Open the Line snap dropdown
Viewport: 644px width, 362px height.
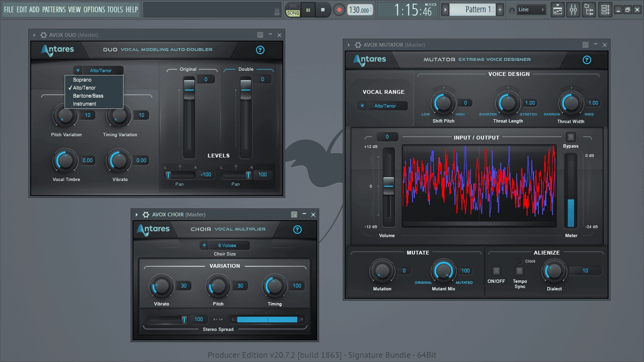[531, 9]
